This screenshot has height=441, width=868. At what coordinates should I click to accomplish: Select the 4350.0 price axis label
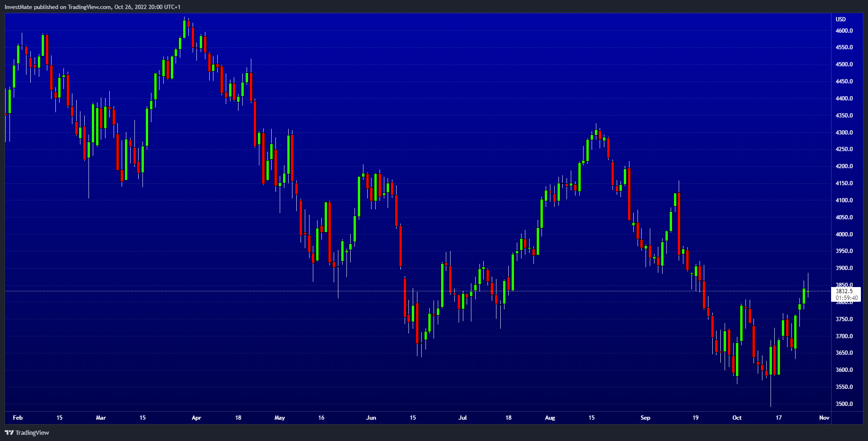pyautogui.click(x=844, y=116)
